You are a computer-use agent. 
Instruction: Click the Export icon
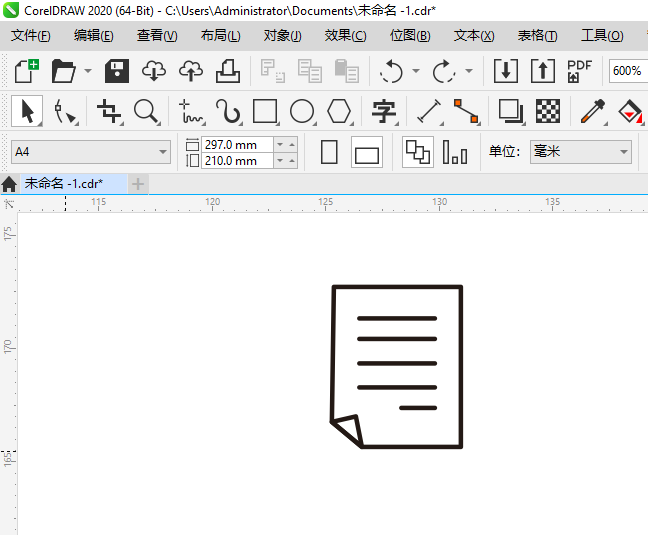(x=543, y=71)
